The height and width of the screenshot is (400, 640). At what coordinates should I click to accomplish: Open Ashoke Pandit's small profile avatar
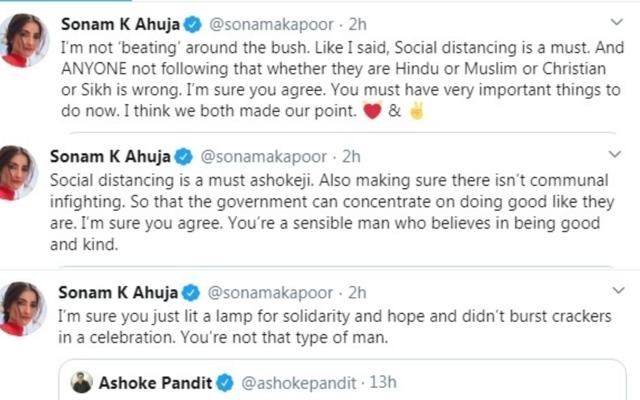click(82, 382)
